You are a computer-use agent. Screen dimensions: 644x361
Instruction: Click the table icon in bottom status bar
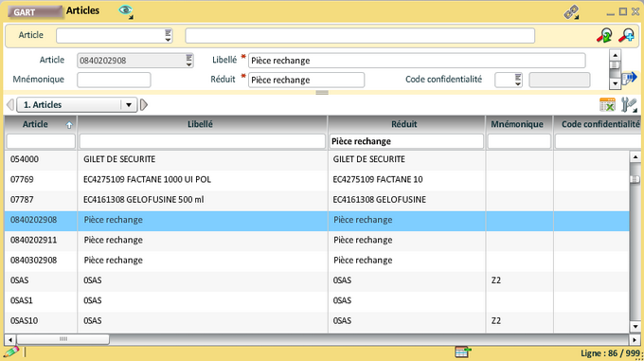click(462, 352)
